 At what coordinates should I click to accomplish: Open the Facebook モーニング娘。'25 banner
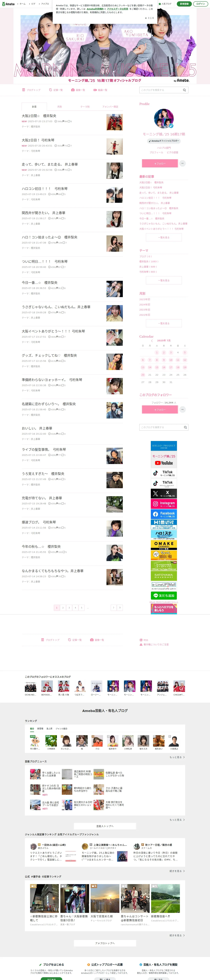coord(164,514)
